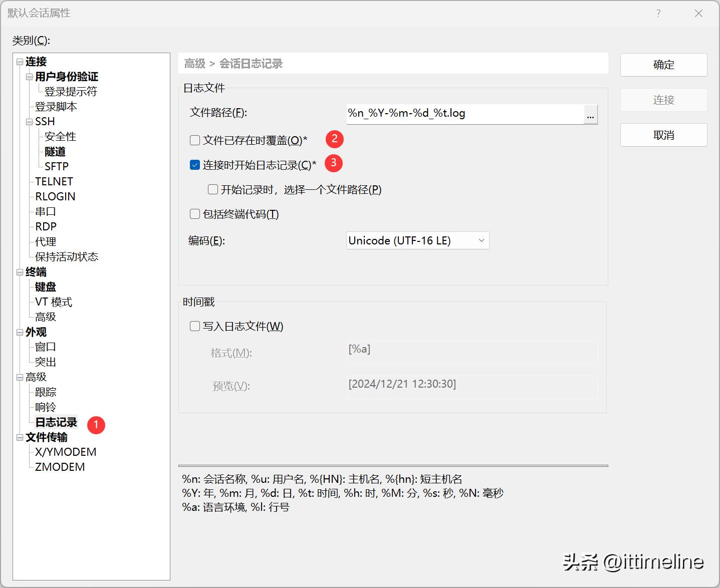Uncheck start logging on connect checkbox

pyautogui.click(x=195, y=165)
